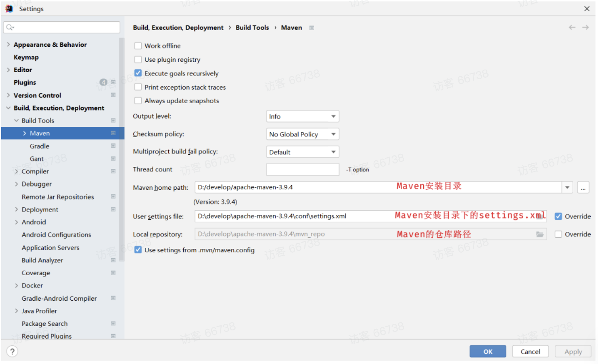
Task: Click the Thread count input field
Action: tap(302, 169)
